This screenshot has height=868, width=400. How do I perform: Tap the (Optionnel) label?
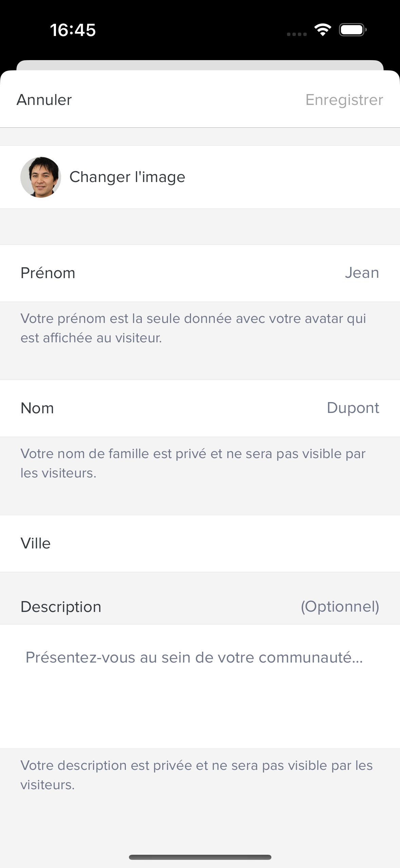coord(340,607)
